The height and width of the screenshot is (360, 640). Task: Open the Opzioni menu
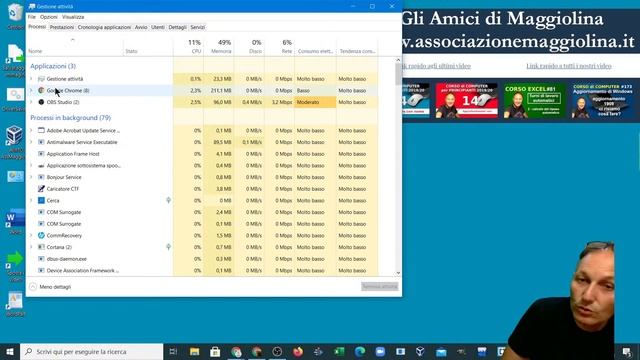[49, 17]
